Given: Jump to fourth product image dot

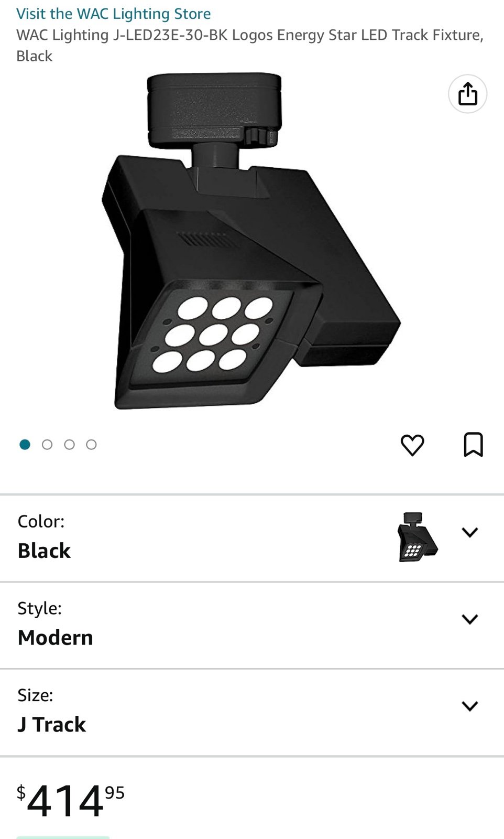Looking at the screenshot, I should (91, 445).
